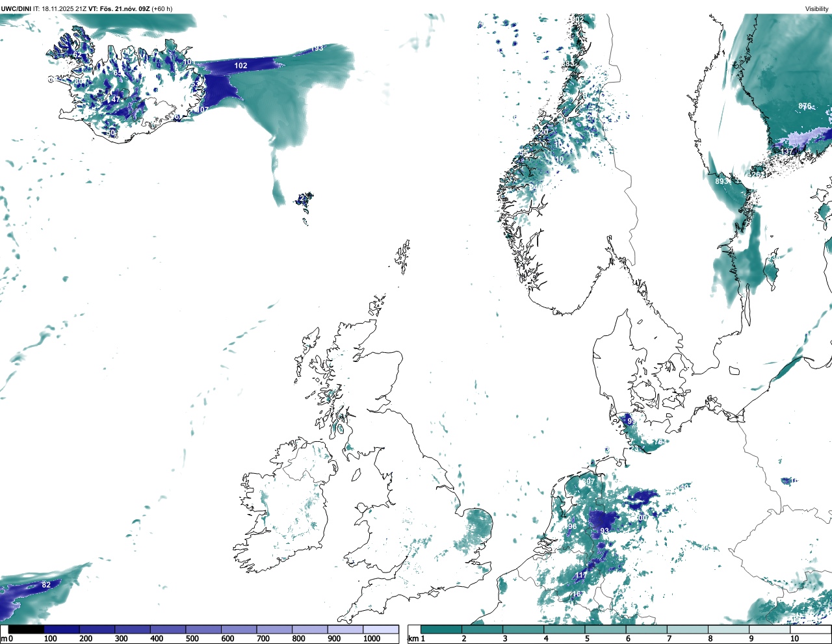Click the '500' tick label on meter legend

[x=192, y=639]
